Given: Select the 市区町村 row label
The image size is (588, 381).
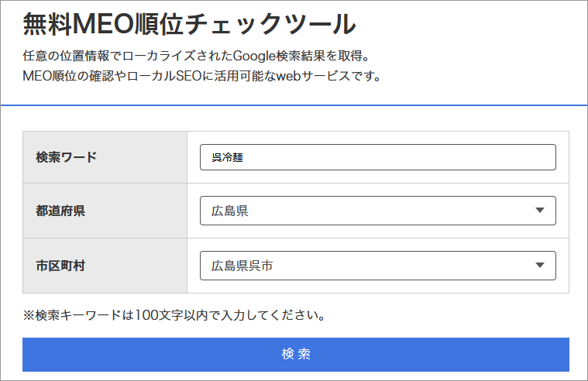Looking at the screenshot, I should point(60,266).
